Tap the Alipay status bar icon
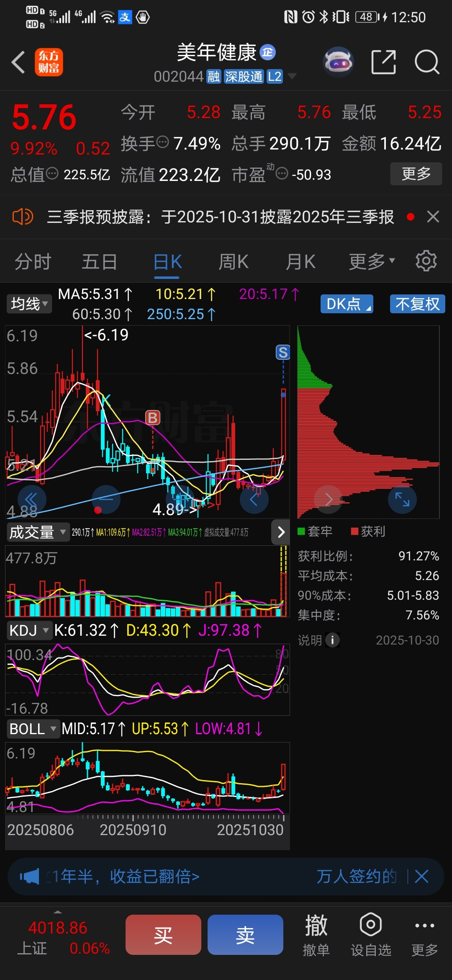This screenshot has height=980, width=452. coord(125,17)
